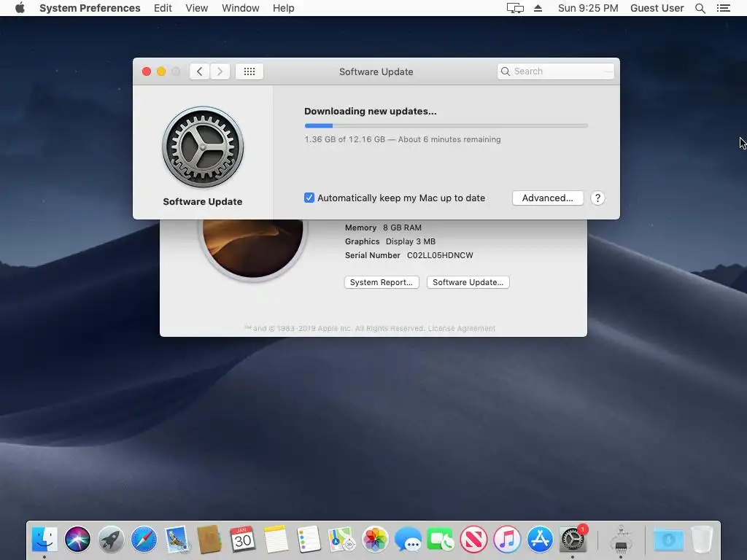747x560 pixels.
Task: Click the Display 3 MB graphics value
Action: click(x=410, y=241)
